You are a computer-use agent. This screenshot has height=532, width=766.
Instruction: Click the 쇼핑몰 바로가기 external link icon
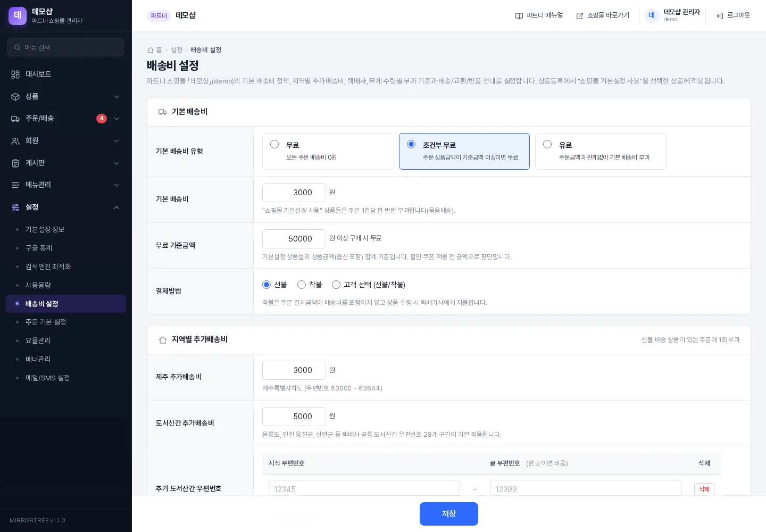coord(580,16)
